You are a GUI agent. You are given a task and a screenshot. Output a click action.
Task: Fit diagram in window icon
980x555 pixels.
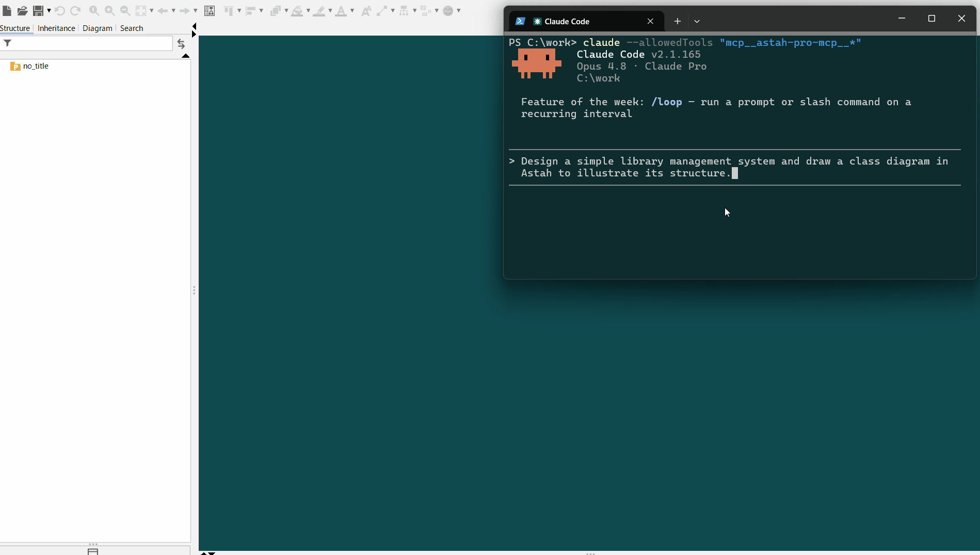tap(141, 10)
